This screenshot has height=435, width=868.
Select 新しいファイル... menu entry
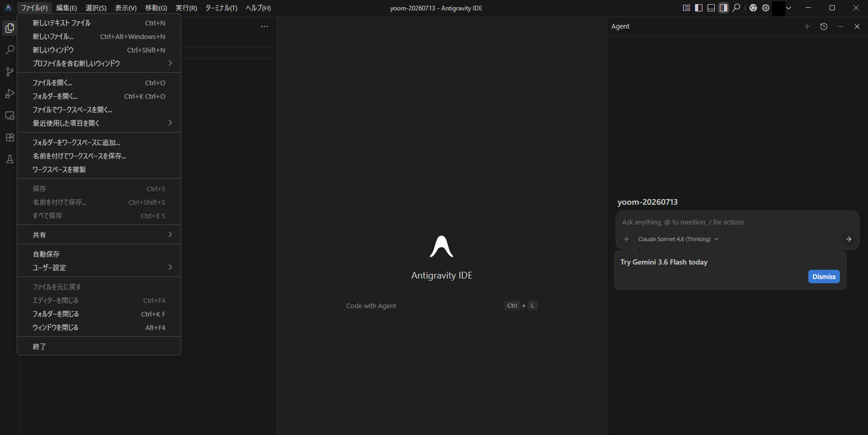click(99, 36)
